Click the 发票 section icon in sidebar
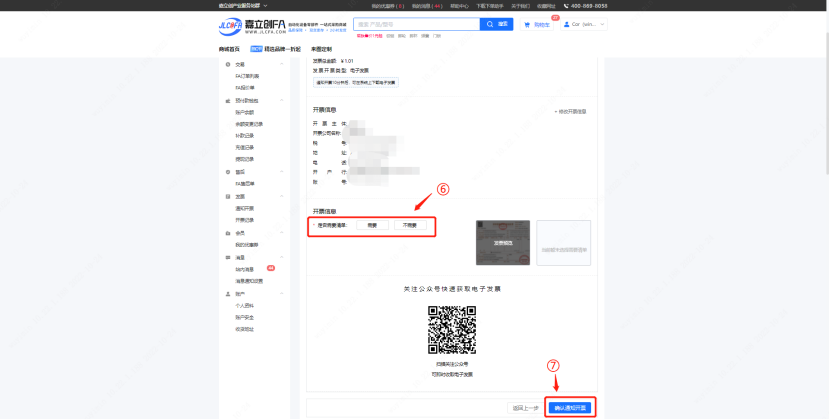830x419 pixels. (227, 197)
